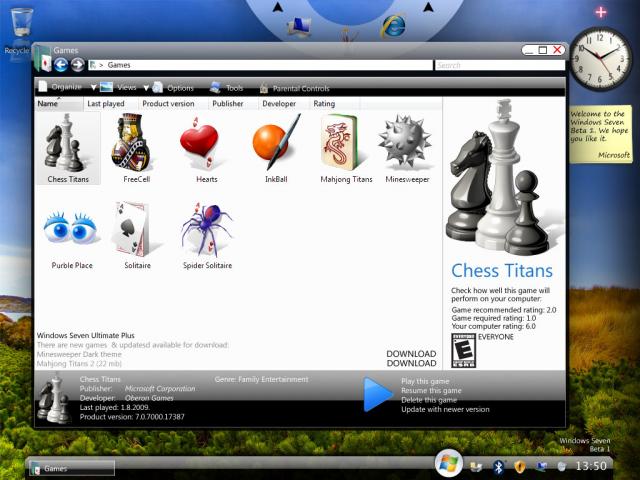The width and height of the screenshot is (640, 480).
Task: Click the 13:50 taskbar clock
Action: pyautogui.click(x=591, y=466)
